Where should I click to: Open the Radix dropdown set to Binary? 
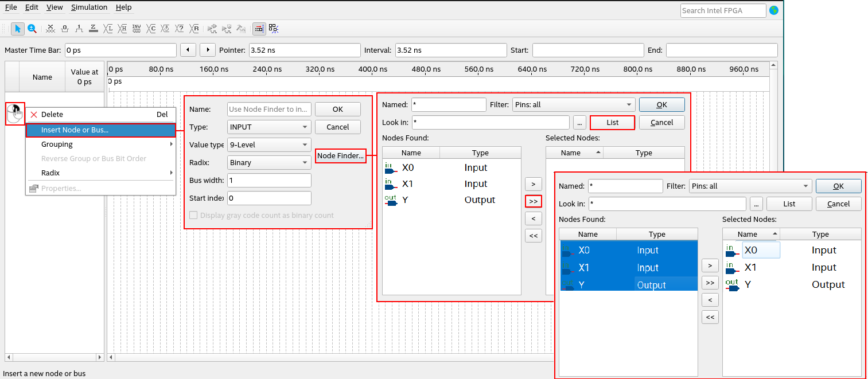coord(269,163)
